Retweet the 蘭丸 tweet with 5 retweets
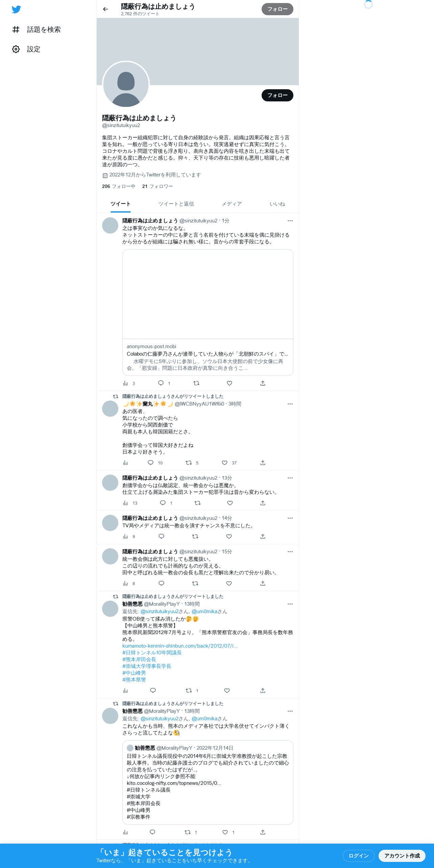The image size is (434, 868). 189,462
